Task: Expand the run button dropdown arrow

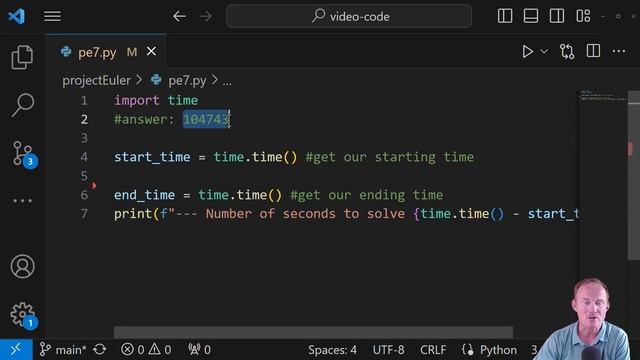Action: tap(544, 51)
